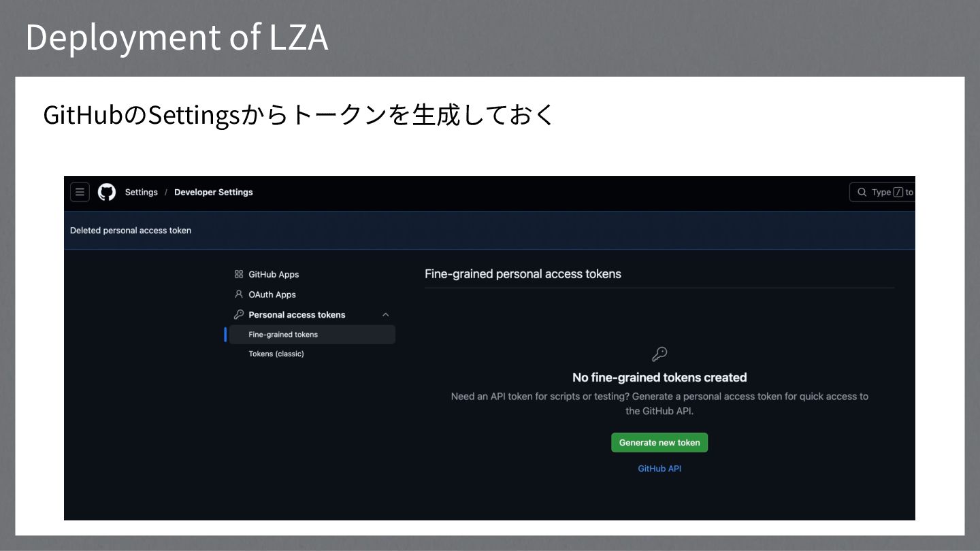
Task: Click the OAuth Apps person icon
Action: coord(239,295)
